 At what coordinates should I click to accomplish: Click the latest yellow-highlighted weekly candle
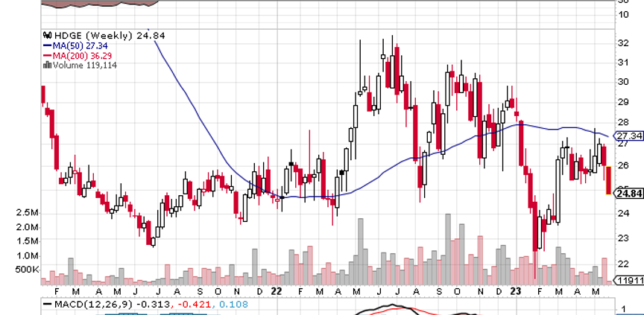tap(609, 181)
